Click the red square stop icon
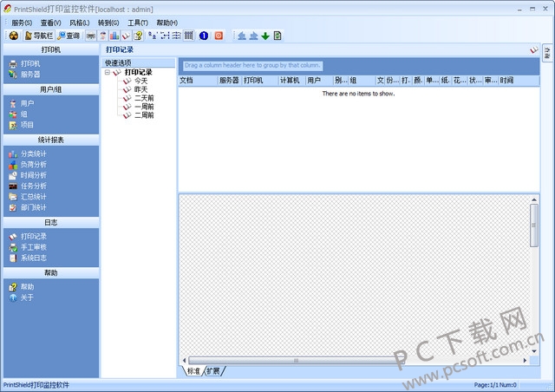 pos(219,36)
